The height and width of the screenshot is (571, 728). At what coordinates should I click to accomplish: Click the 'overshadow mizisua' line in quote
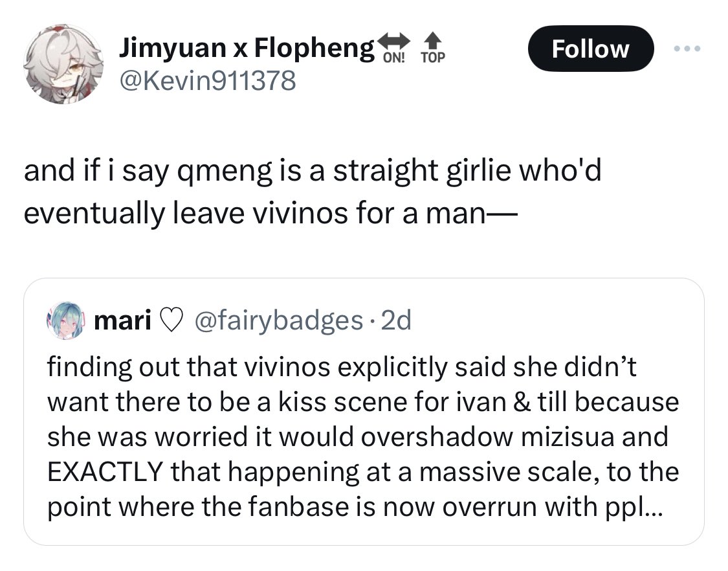[x=358, y=437]
